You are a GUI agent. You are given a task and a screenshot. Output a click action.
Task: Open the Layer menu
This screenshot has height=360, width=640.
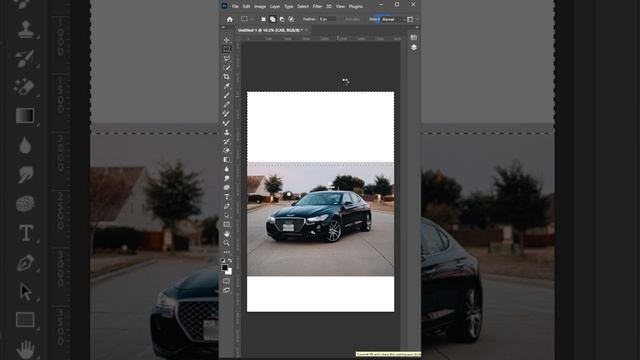(275, 6)
